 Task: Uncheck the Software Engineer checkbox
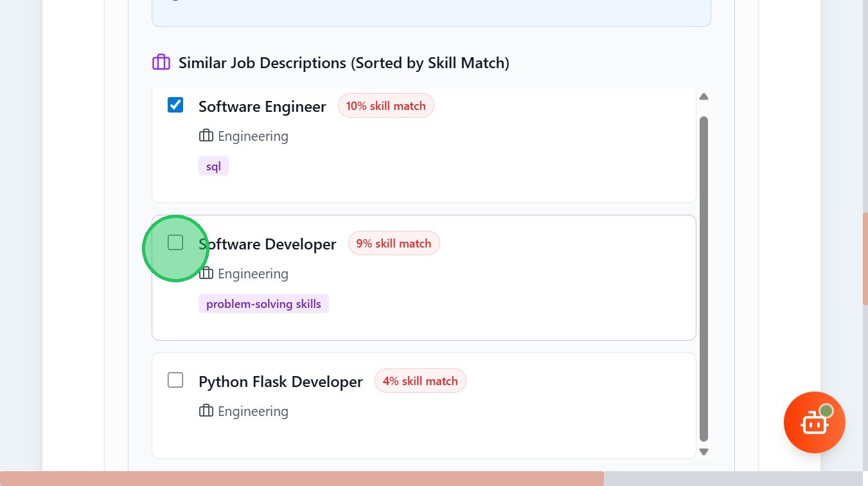click(175, 105)
